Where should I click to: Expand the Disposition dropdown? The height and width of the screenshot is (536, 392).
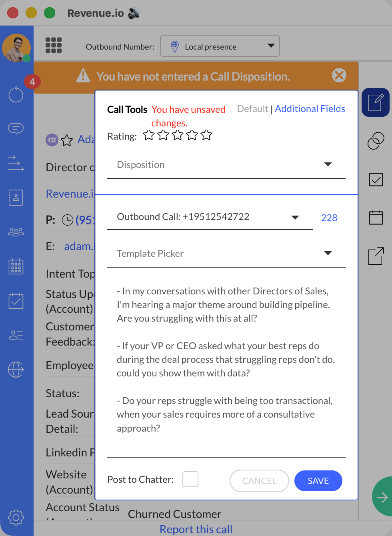point(328,164)
